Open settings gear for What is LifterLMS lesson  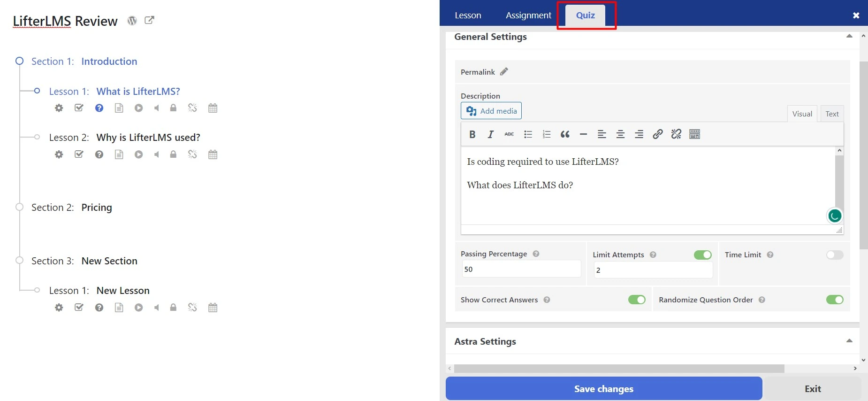coord(59,108)
